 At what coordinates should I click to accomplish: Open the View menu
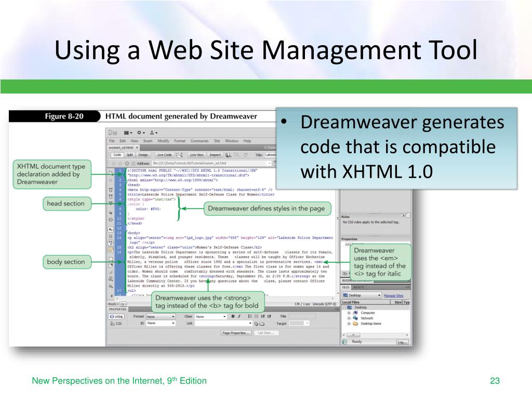tap(135, 141)
